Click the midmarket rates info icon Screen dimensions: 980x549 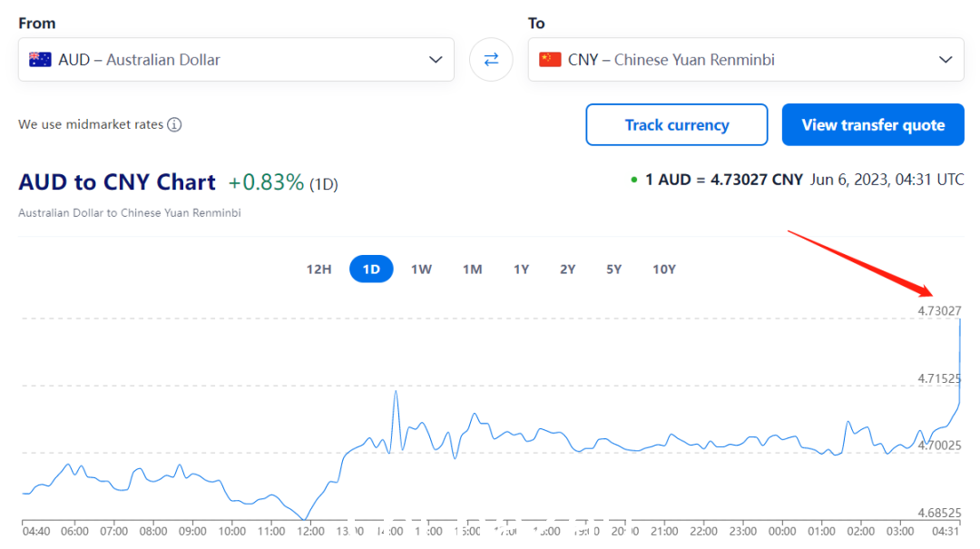(174, 124)
